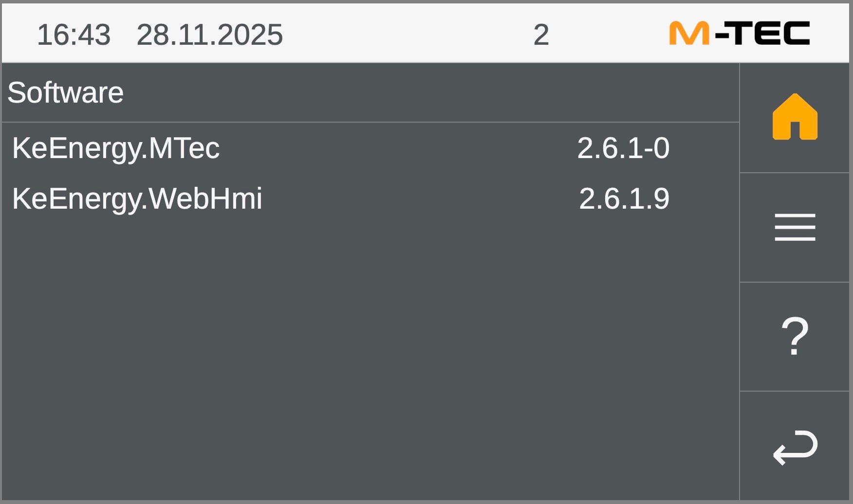Go to the home screen
The height and width of the screenshot is (504, 853).
(795, 117)
